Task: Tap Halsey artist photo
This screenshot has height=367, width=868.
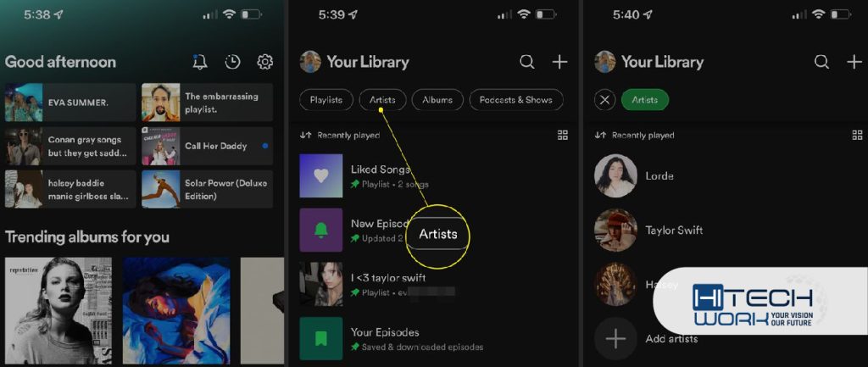Action: coord(615,285)
